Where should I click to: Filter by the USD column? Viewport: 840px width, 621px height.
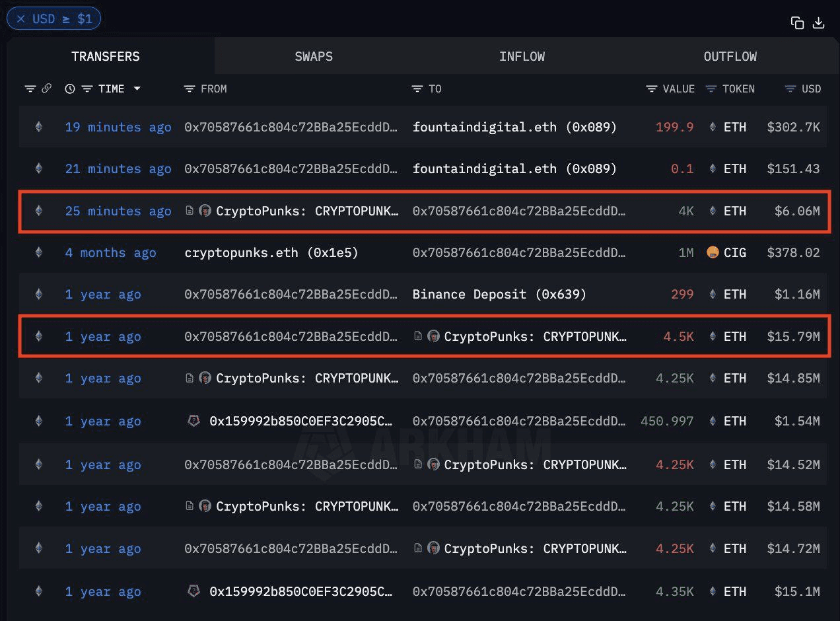point(790,89)
